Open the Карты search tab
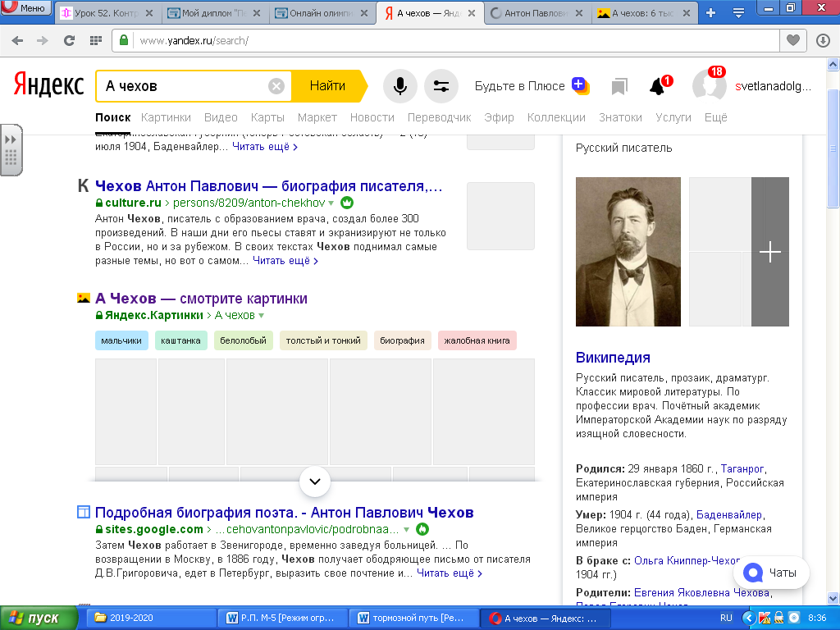 pos(267,117)
